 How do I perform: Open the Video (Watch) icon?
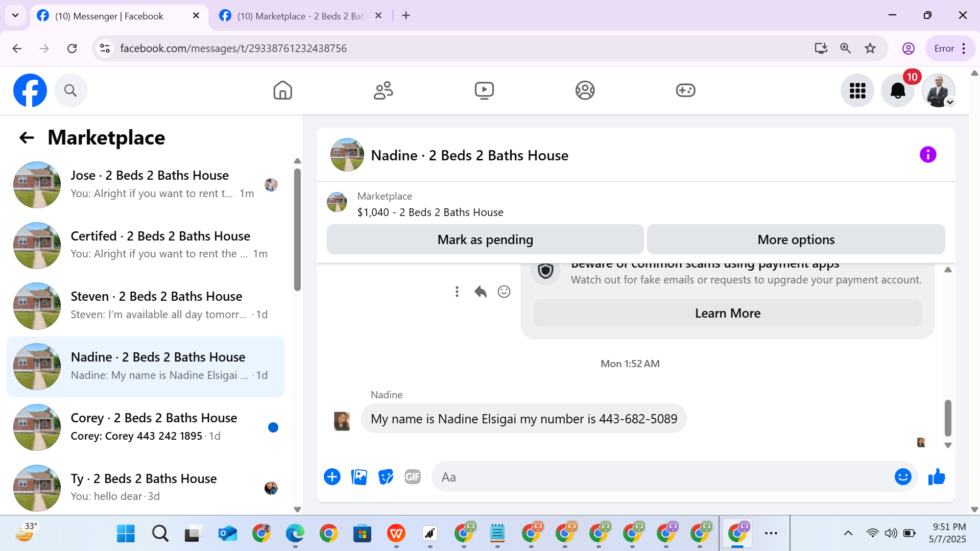[x=484, y=90]
